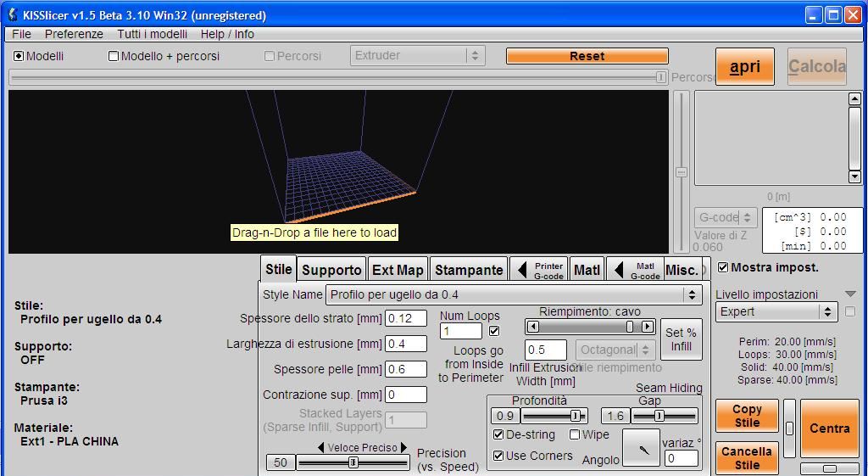Click the infill scrollbar right arrow
Image resolution: width=868 pixels, height=476 pixels.
coord(648,327)
